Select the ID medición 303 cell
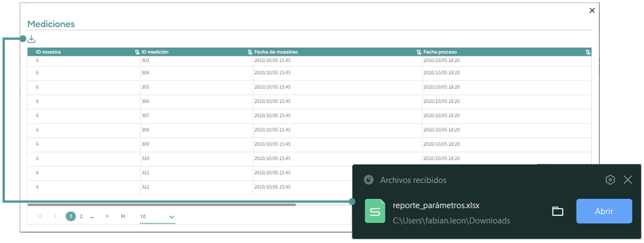 click(196, 60)
